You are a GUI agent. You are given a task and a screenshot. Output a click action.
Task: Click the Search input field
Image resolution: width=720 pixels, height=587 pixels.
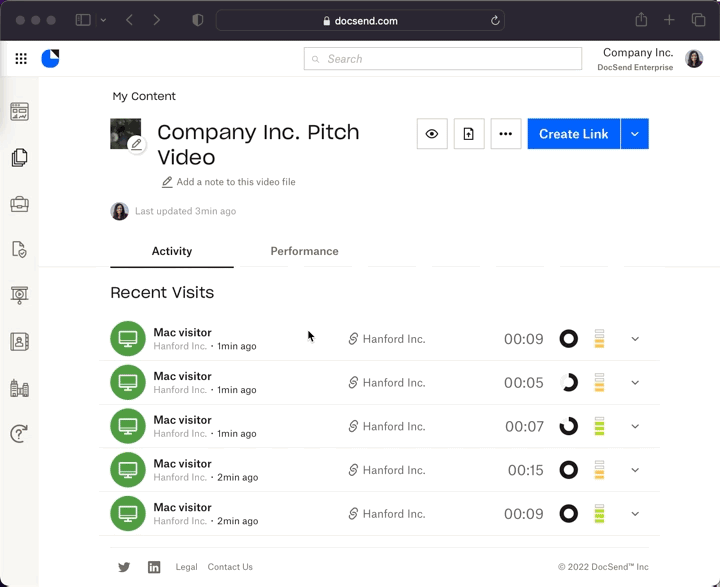coord(443,59)
